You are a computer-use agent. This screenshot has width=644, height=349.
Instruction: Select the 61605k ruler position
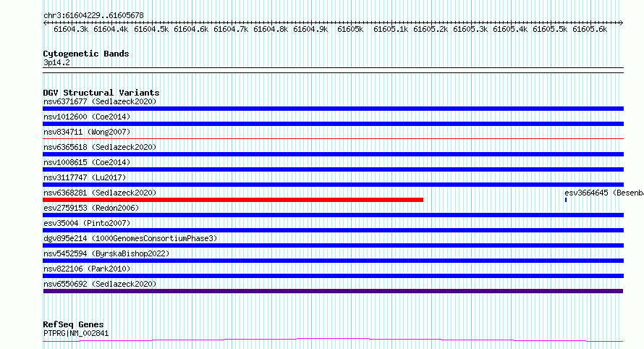(x=350, y=29)
